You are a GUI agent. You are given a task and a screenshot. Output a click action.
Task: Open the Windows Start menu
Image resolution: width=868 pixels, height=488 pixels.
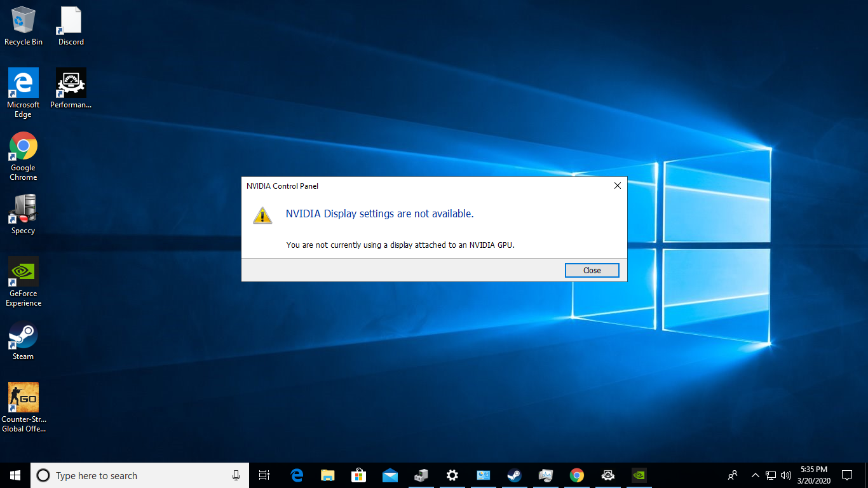coord(15,475)
